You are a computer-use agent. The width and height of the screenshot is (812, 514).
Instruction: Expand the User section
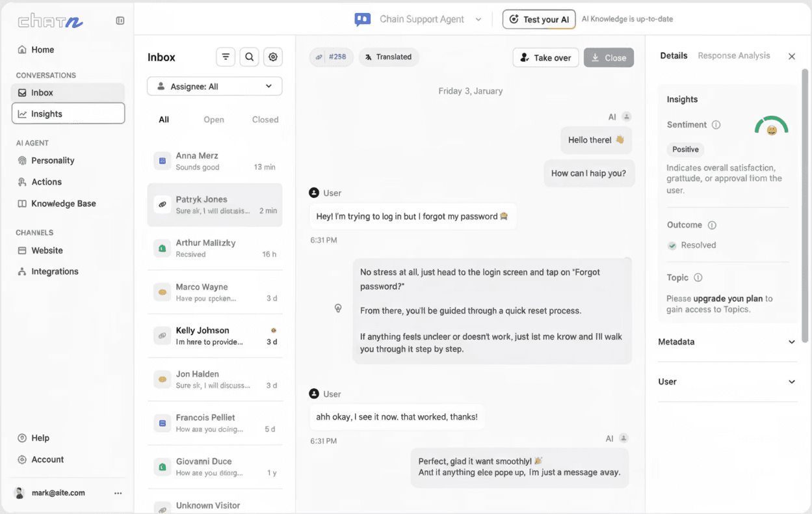(727, 382)
